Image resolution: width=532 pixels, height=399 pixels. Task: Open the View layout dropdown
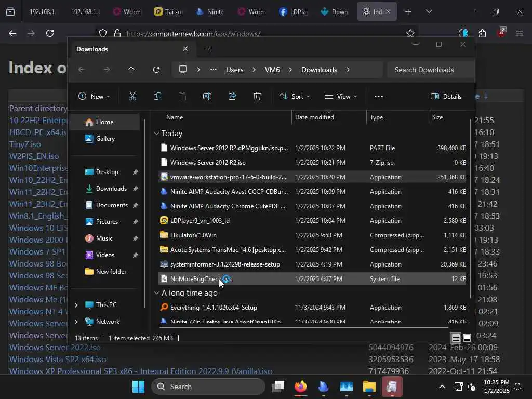pyautogui.click(x=341, y=96)
